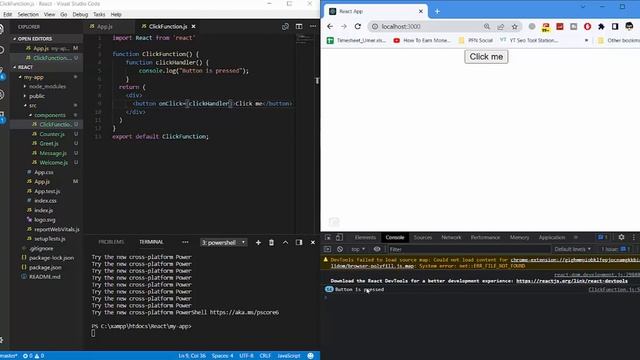640x360 pixels.
Task: Kill terminal using the trash icon
Action: [271, 242]
